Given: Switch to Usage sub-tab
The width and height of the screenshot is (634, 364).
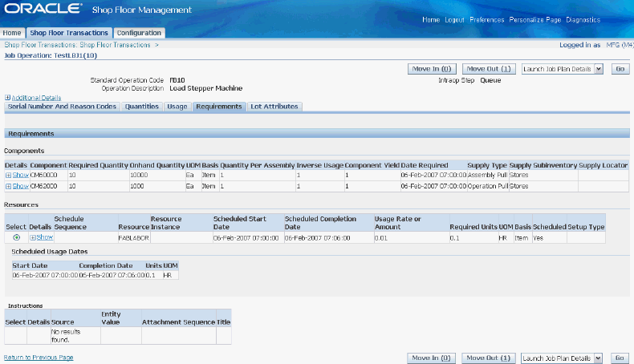Looking at the screenshot, I should click(x=177, y=107).
